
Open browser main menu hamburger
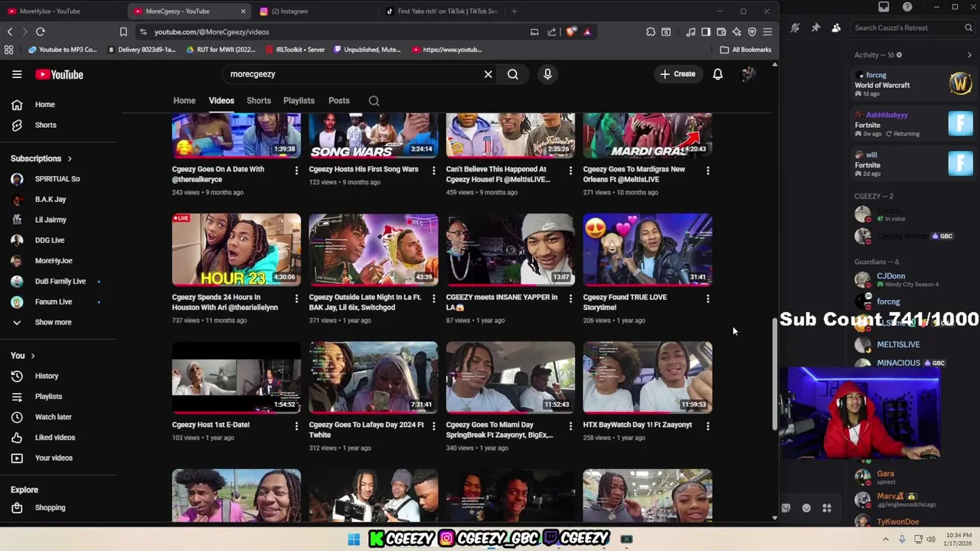pos(767,31)
